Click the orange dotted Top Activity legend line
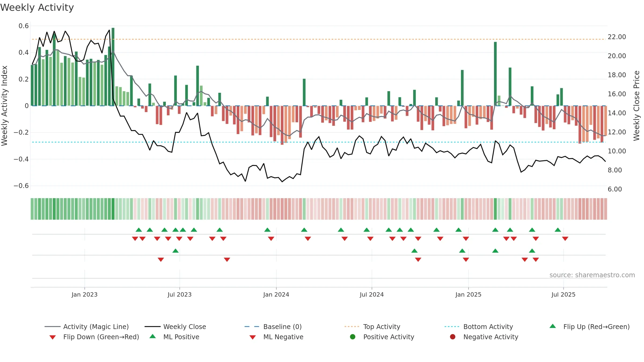This screenshot has height=362, width=644. point(352,327)
